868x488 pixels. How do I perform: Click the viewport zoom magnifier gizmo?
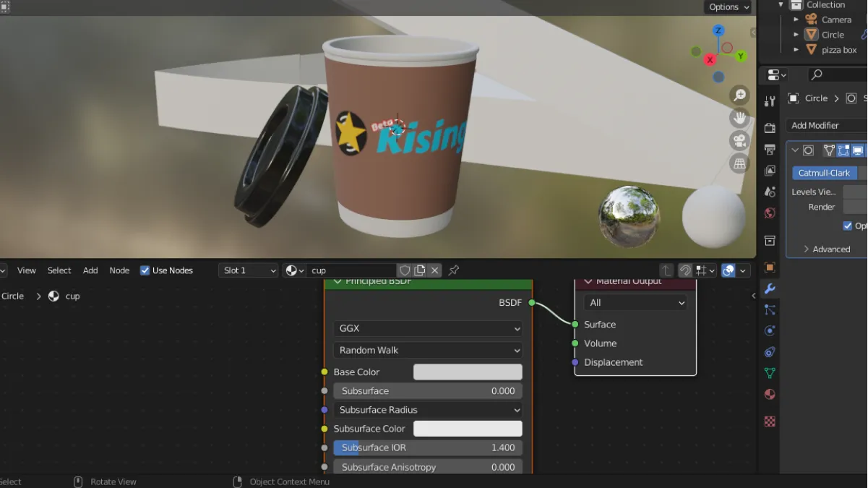point(739,95)
